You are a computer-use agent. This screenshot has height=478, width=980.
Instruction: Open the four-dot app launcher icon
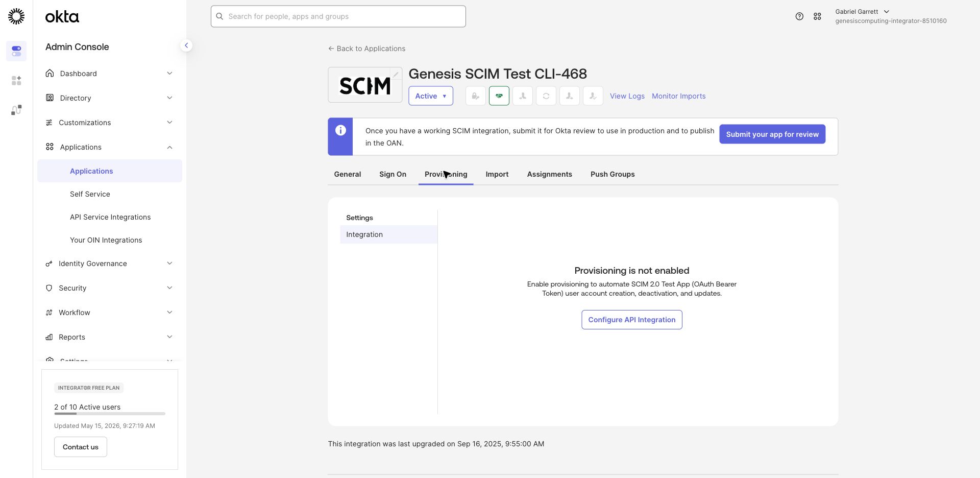coord(817,16)
